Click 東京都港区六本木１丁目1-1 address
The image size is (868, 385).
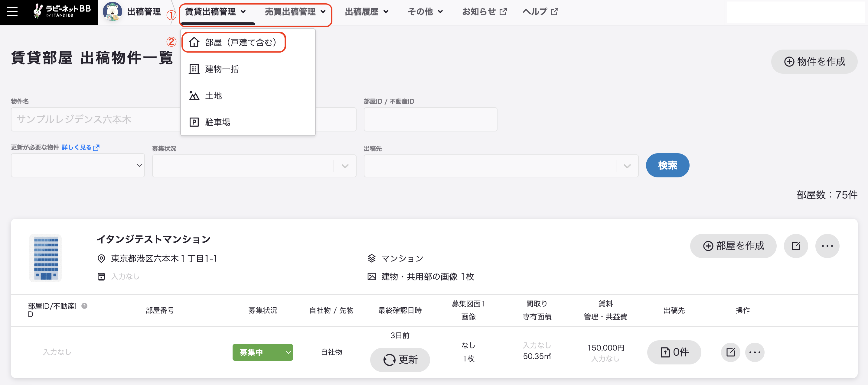(x=165, y=259)
